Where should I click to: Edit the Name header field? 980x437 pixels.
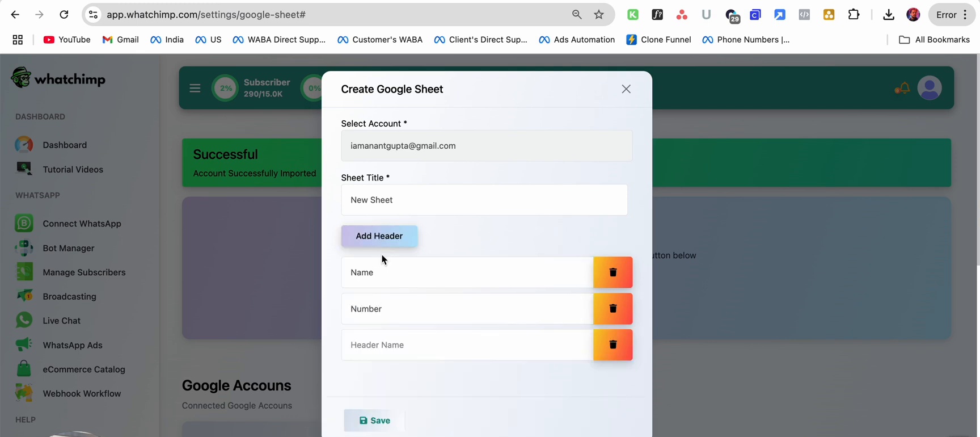[467, 272]
